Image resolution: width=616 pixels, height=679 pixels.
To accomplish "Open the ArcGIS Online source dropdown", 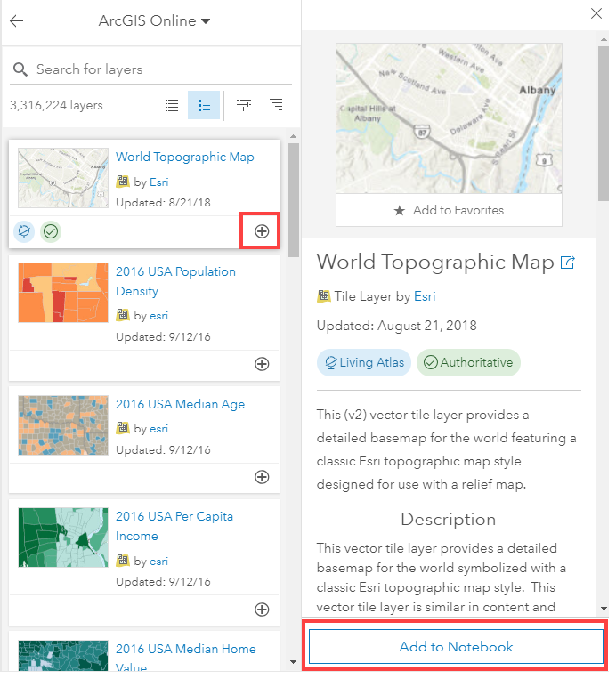I will coord(154,21).
